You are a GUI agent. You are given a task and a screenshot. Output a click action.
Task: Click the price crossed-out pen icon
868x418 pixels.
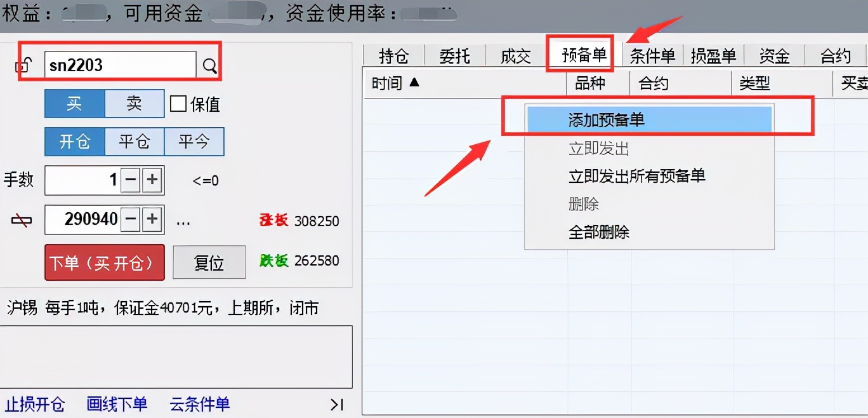point(21,219)
